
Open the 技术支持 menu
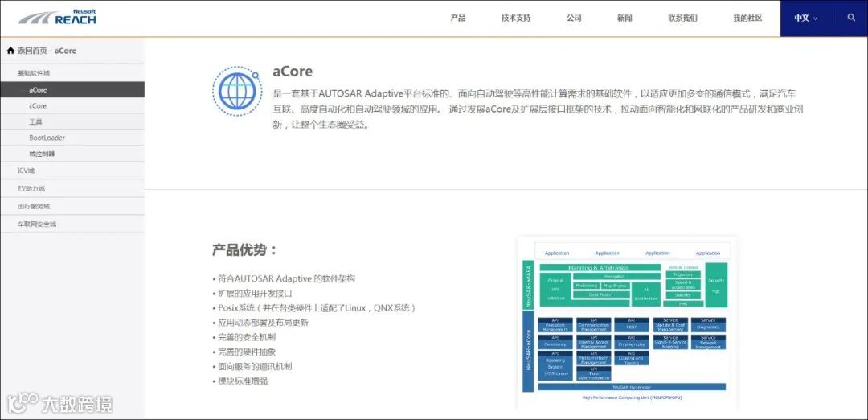click(516, 19)
